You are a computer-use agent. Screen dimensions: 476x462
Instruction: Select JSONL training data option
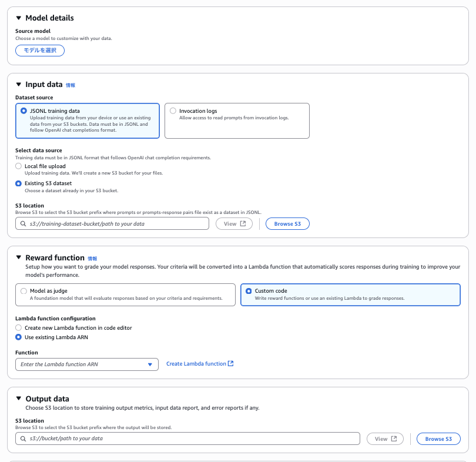24,111
